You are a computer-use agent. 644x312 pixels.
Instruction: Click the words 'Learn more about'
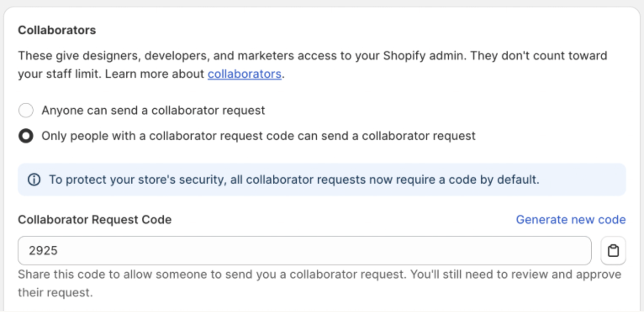(x=154, y=74)
